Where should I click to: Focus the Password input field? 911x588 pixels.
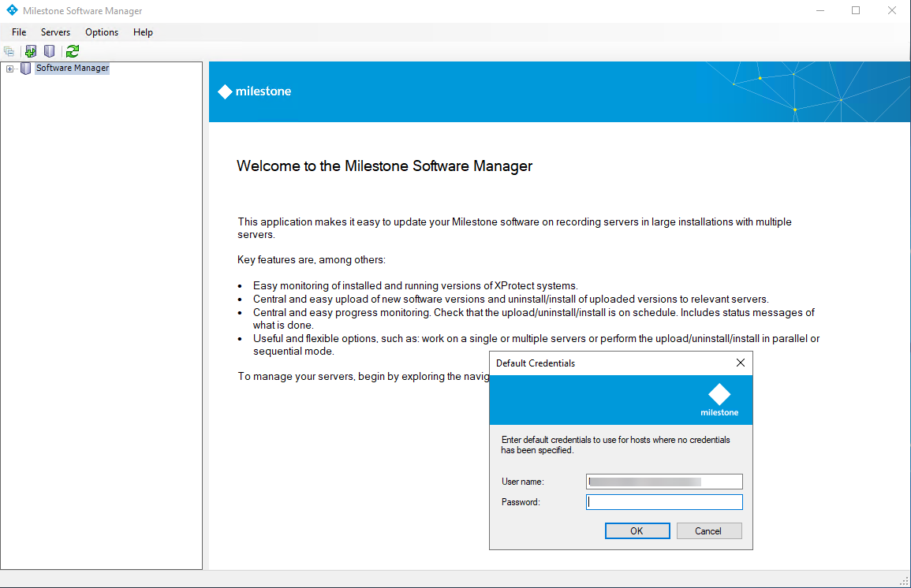tap(664, 502)
